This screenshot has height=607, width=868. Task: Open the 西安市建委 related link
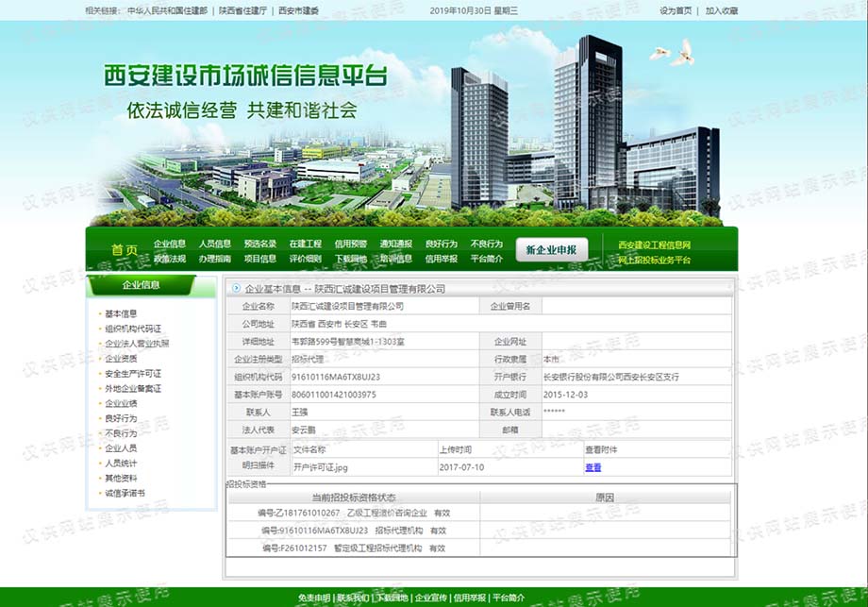coord(298,10)
